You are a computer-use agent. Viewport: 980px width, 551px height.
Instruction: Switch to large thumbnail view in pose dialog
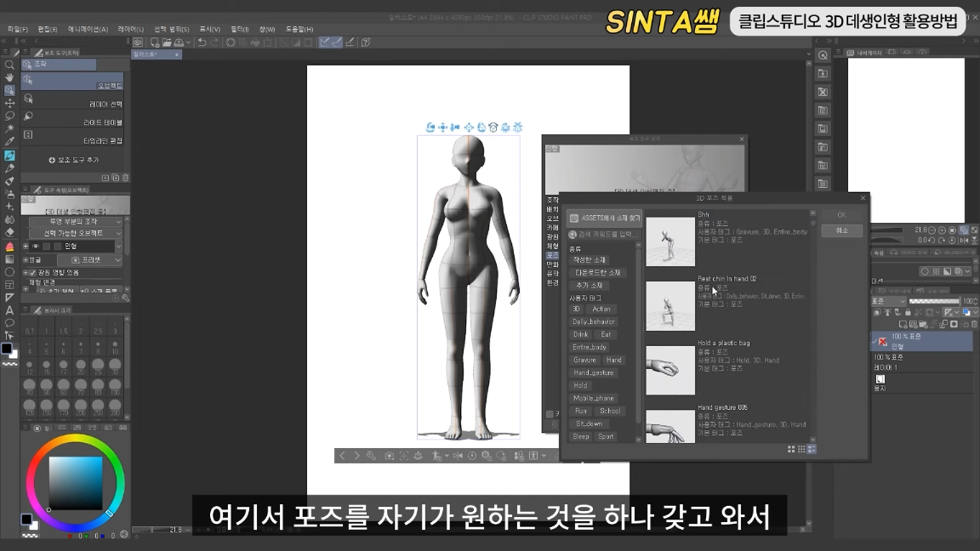tap(791, 449)
